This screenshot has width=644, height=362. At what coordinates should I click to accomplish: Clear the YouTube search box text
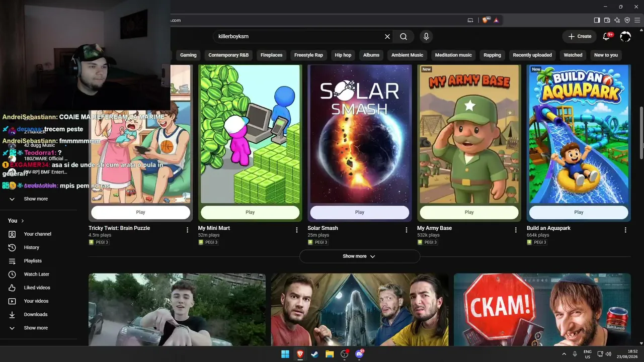click(387, 36)
